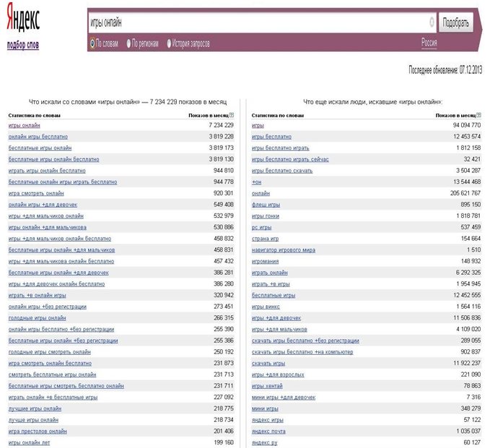Open the игры +для взрослых link
This screenshot has width=490, height=448.
click(x=278, y=374)
